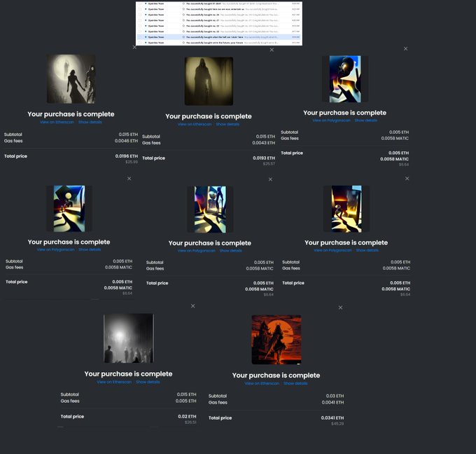The height and width of the screenshot is (454, 476).
Task: Open the blue abstract head artwork thumbnail
Action: coord(345,79)
